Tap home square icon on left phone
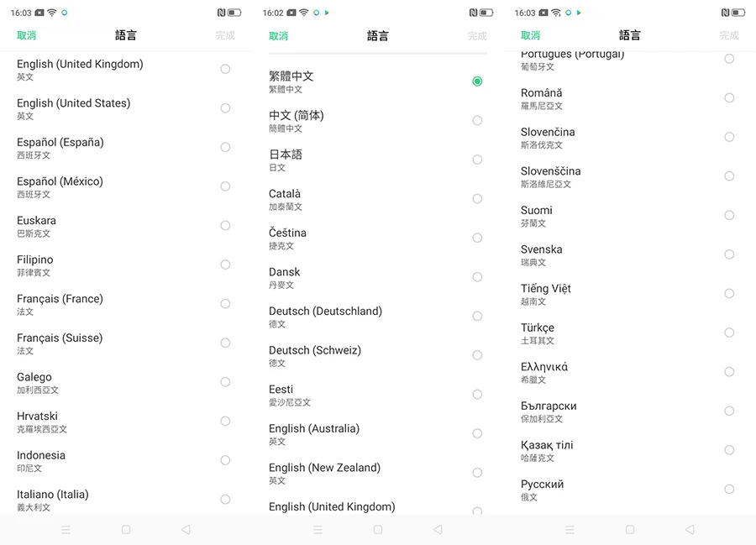The width and height of the screenshot is (756, 545). click(x=126, y=530)
